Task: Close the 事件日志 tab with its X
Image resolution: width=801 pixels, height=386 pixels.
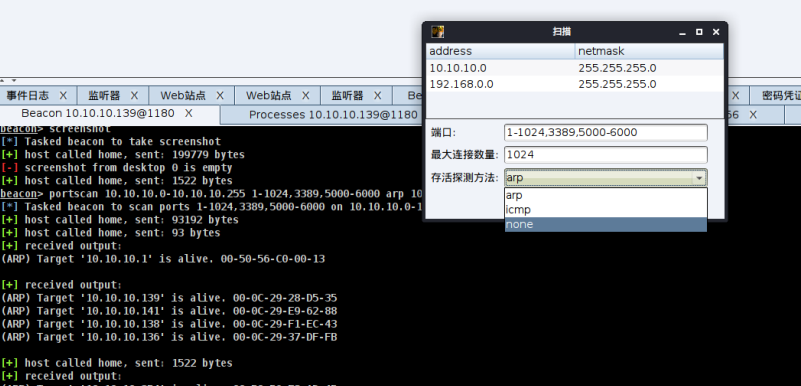Action: coord(63,95)
